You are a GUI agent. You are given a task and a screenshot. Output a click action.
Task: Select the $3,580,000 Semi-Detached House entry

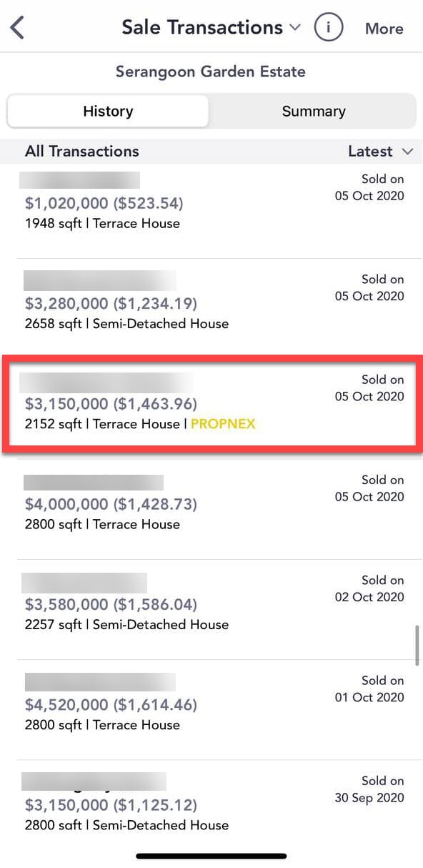click(x=211, y=609)
